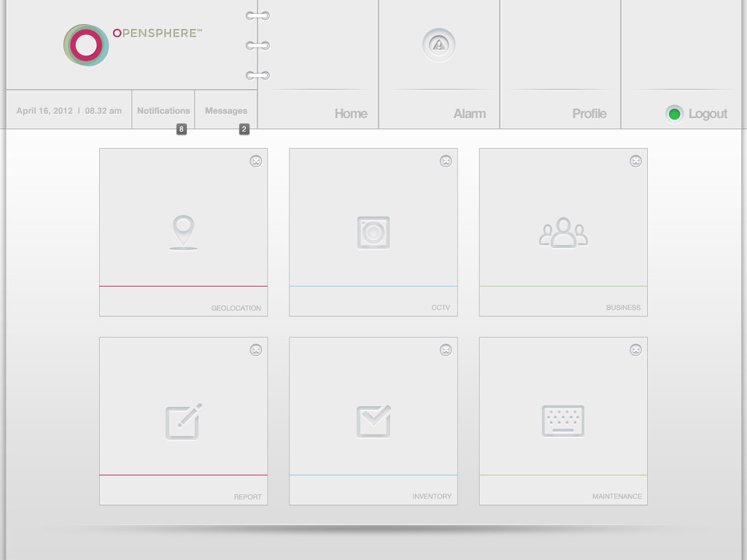Screen dimensions: 747x560
Task: Toggle the green status indicator beside Logout
Action: 675,114
